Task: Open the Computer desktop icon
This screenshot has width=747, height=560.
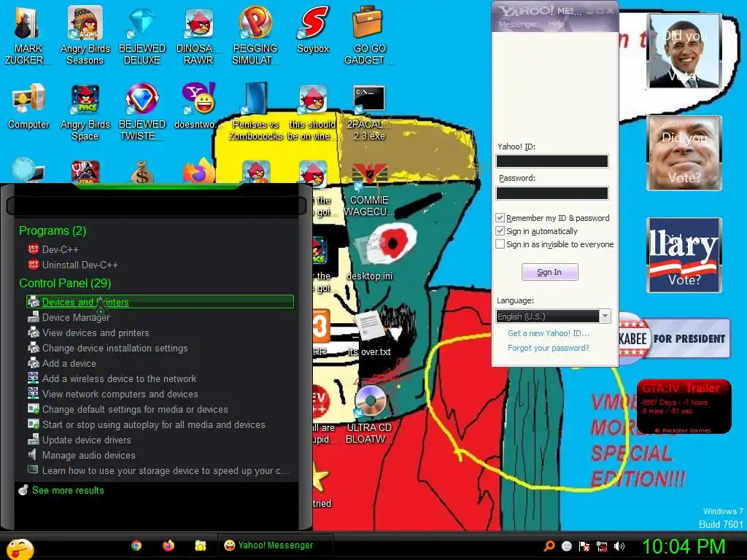Action: pyautogui.click(x=28, y=106)
